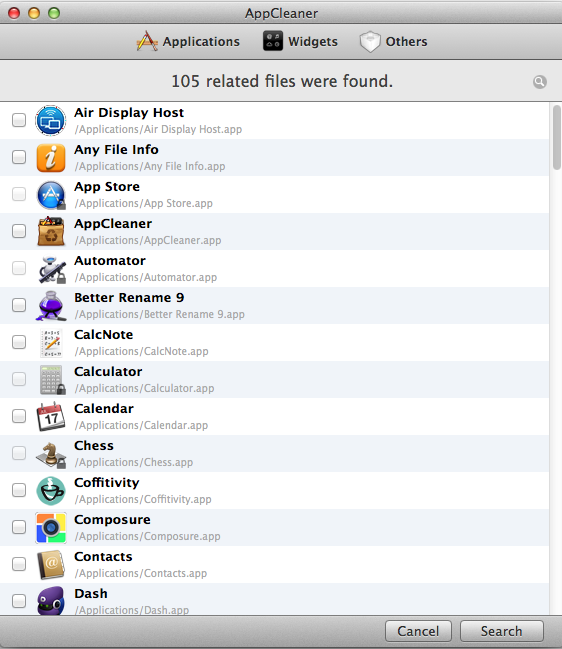Switch to the Others tab
The height and width of the screenshot is (649, 562).
click(393, 41)
